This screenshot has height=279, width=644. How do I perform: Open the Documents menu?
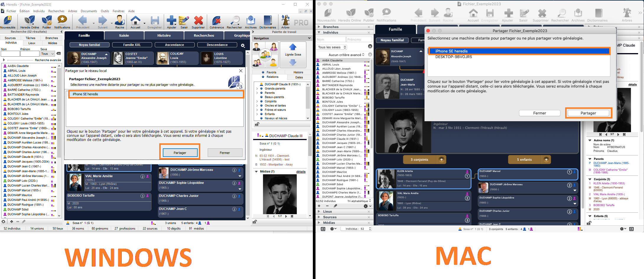(89, 11)
